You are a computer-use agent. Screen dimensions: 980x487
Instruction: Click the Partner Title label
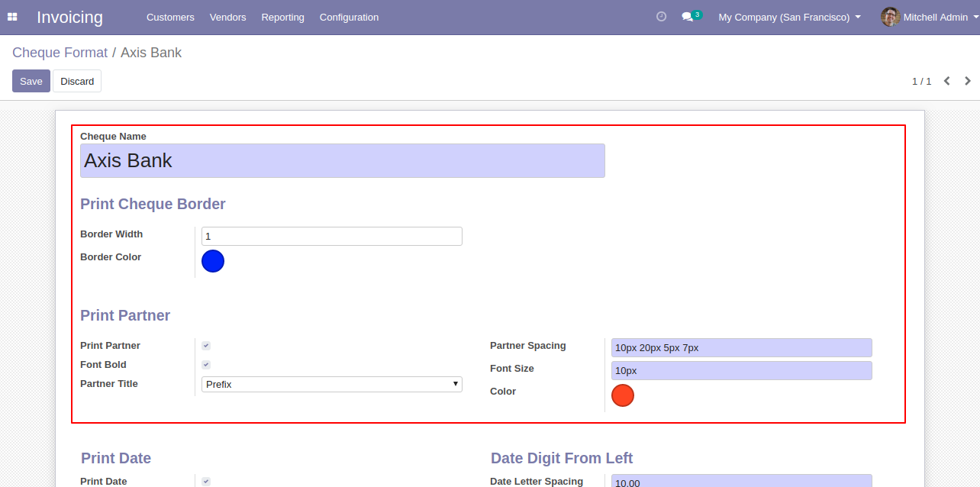(109, 384)
